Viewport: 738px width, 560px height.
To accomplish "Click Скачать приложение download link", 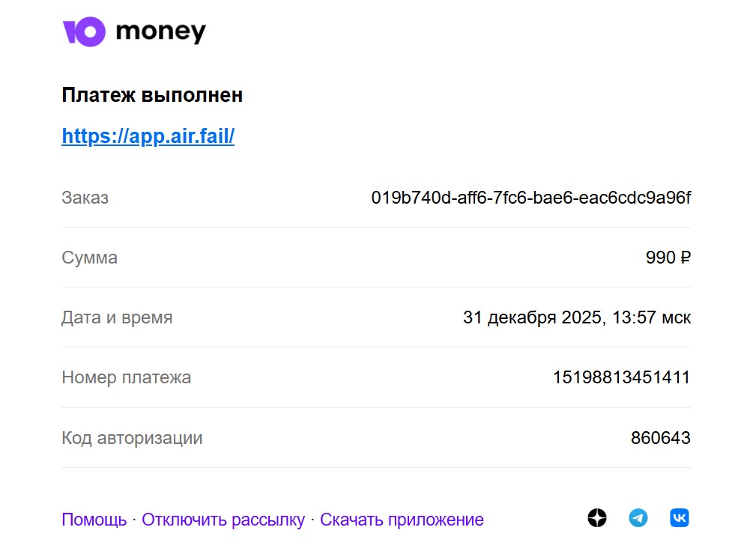I will click(x=402, y=520).
